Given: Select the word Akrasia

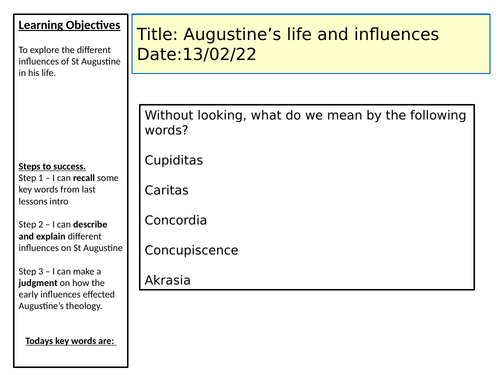Looking at the screenshot, I should 167,280.
